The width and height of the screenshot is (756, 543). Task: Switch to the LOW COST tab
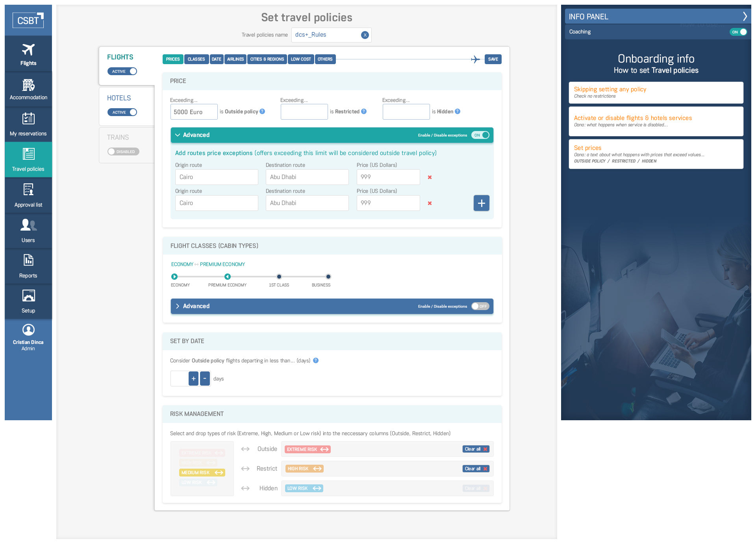300,59
